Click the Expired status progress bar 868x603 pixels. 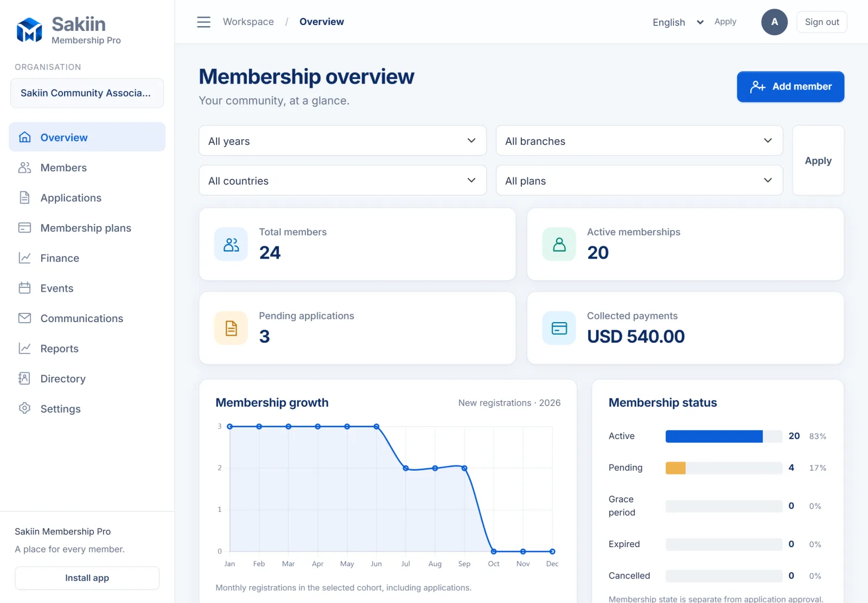tap(724, 544)
